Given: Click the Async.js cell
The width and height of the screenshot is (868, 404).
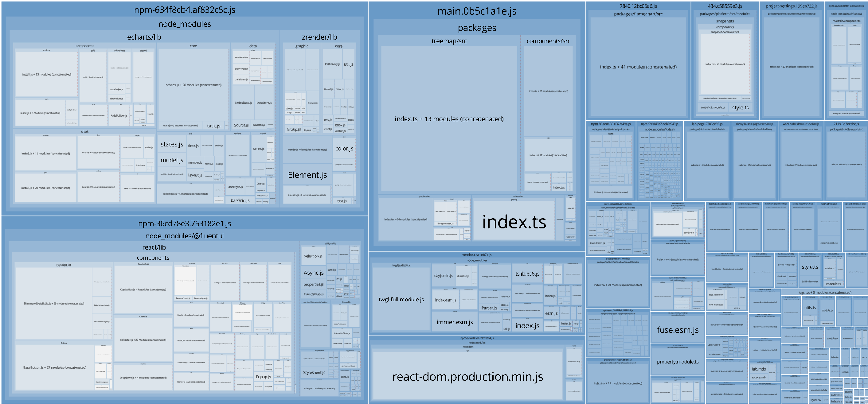Looking at the screenshot, I should tap(313, 273).
